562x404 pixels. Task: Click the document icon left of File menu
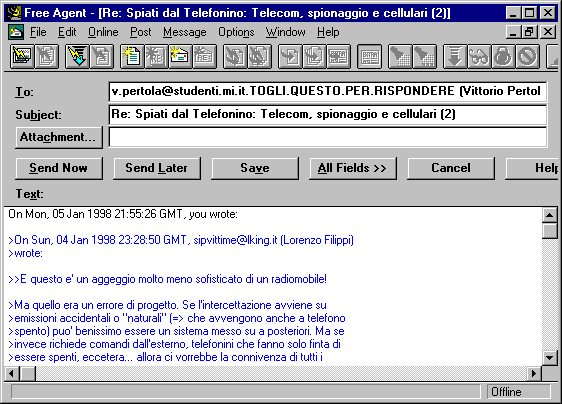[16, 32]
